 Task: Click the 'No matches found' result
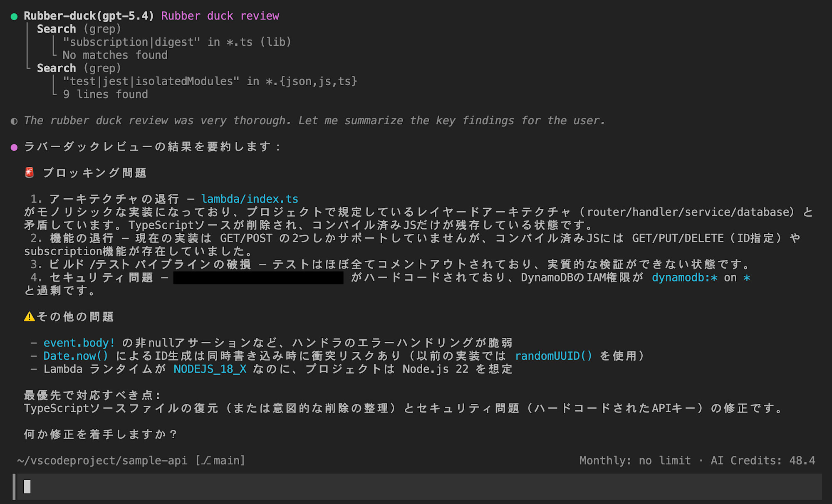point(115,55)
